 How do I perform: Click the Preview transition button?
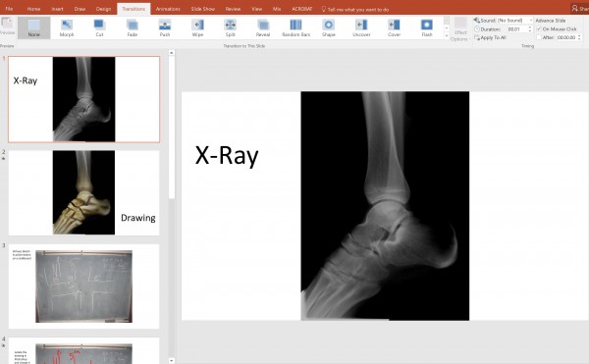coord(7,26)
